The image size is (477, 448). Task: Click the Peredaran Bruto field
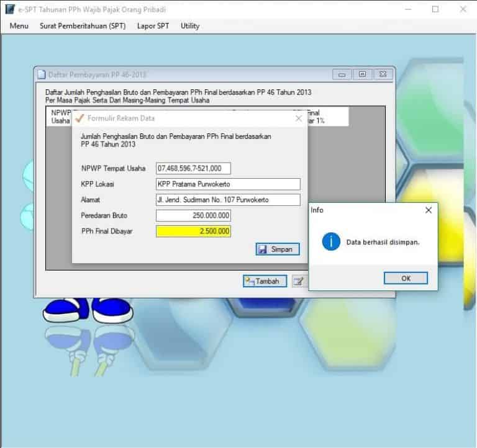(x=193, y=215)
